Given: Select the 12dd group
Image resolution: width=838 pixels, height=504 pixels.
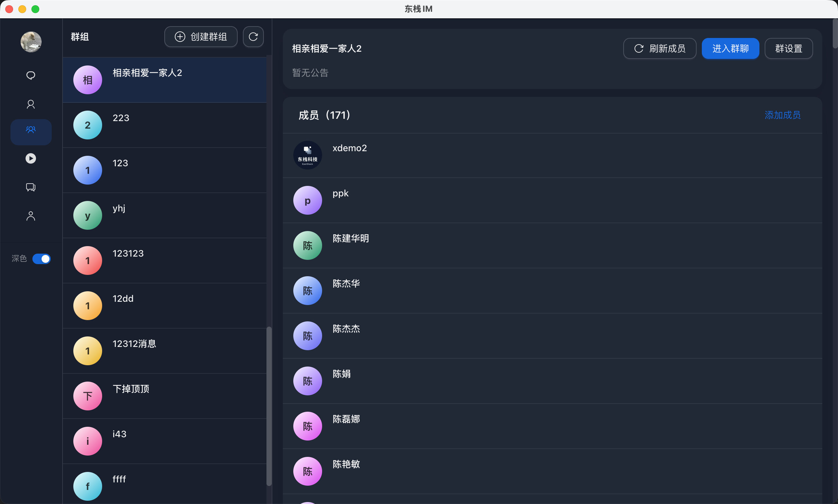Looking at the screenshot, I should [x=164, y=306].
